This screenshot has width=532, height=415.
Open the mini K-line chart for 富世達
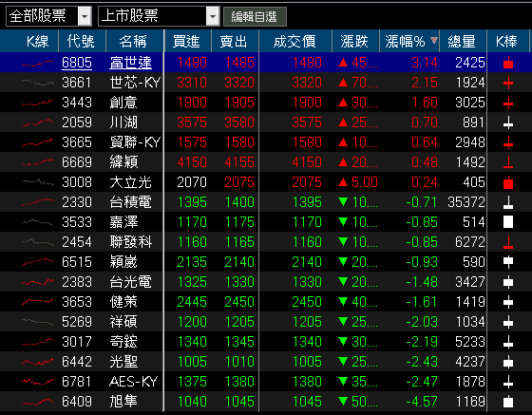pos(37,63)
